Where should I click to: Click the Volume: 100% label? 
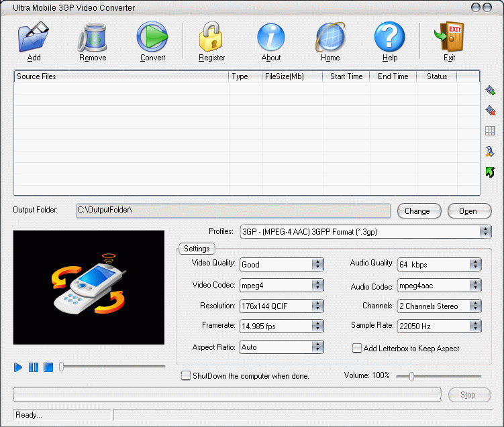[x=366, y=375]
